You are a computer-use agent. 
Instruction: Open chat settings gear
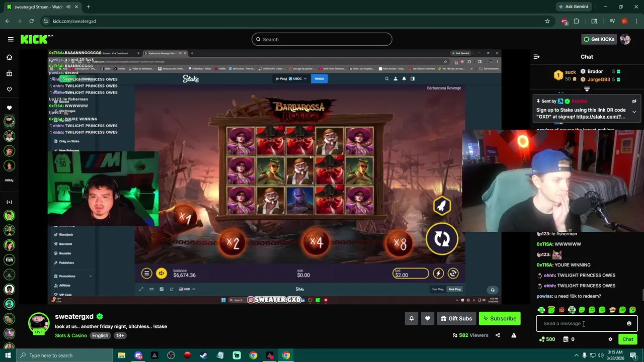[x=610, y=339]
